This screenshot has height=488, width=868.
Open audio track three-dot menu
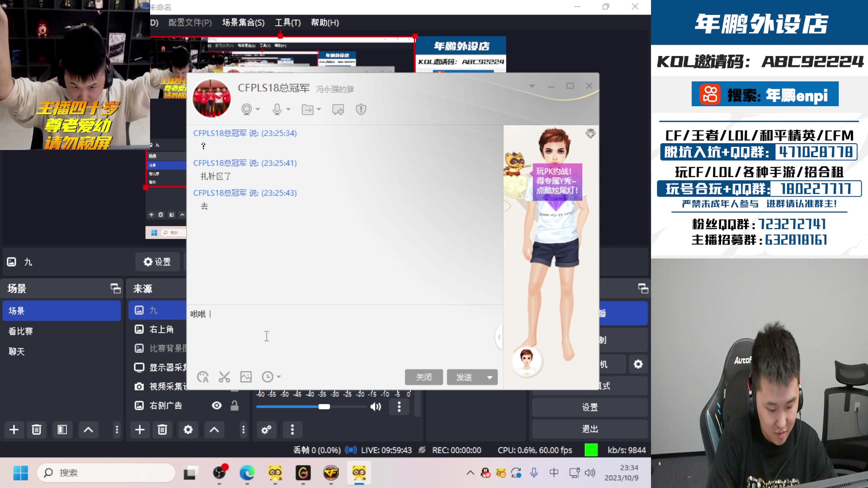tap(399, 407)
